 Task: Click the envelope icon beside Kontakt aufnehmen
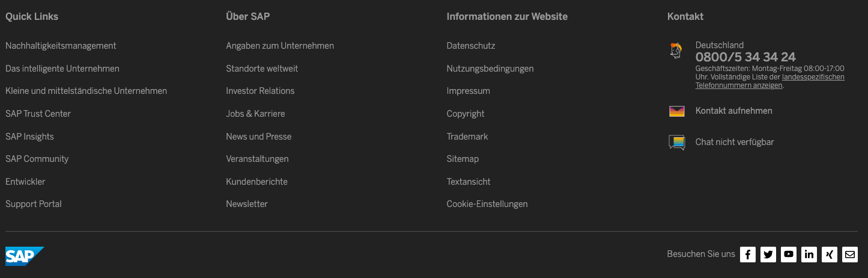(677, 111)
